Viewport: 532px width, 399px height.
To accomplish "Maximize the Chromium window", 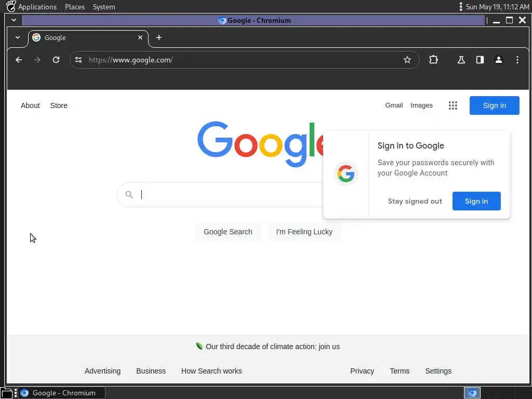I will (509, 20).
